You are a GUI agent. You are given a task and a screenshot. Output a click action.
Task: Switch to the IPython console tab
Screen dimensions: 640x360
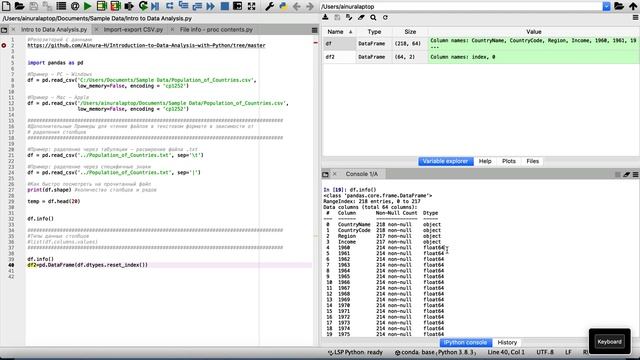[x=465, y=342]
